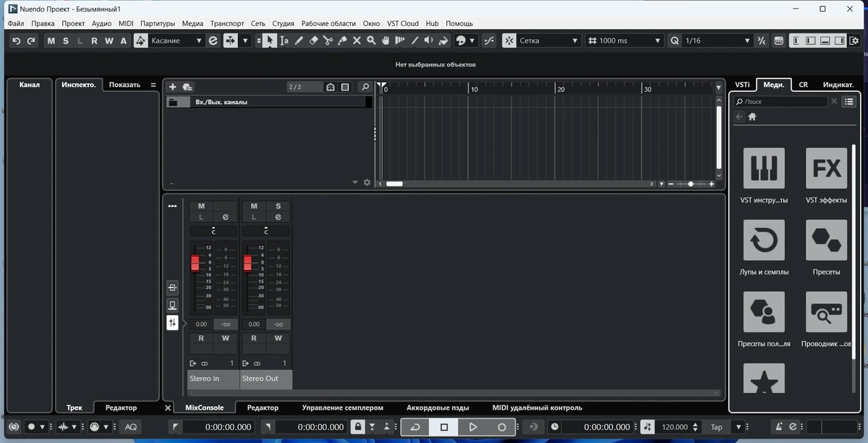Open the Транспорт menu
This screenshot has width=868, height=443.
click(x=227, y=23)
